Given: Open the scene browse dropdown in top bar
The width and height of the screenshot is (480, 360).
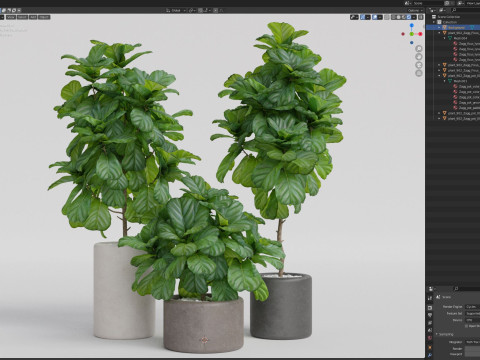Looking at the screenshot, I should (407, 3).
